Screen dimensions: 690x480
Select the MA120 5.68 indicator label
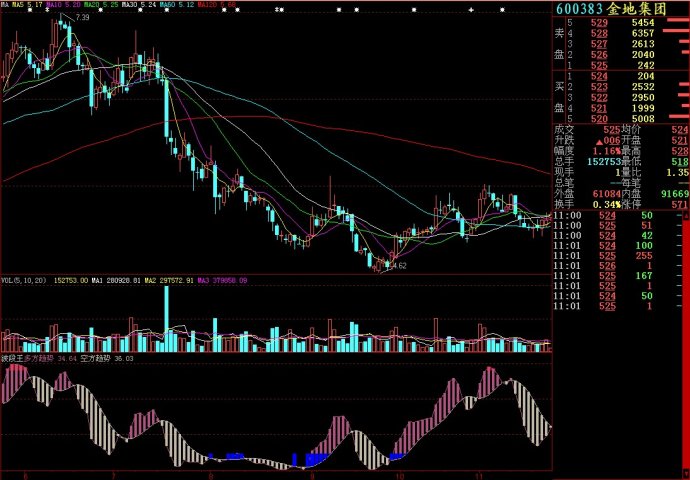click(x=217, y=5)
